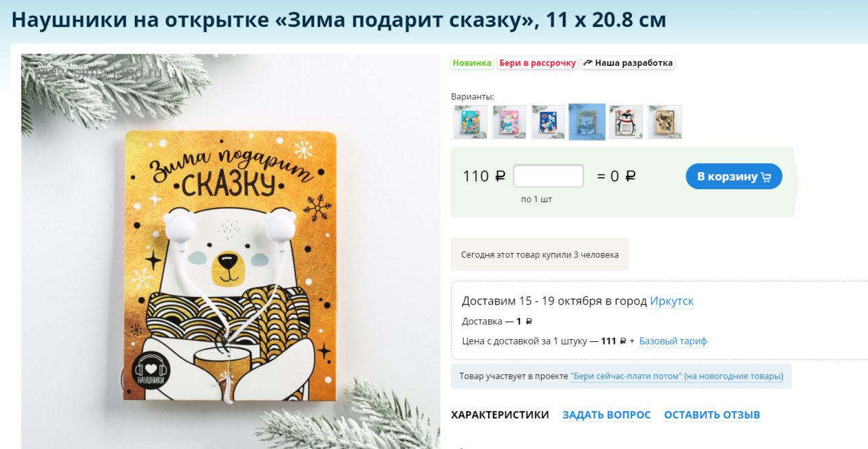This screenshot has width=868, height=449.
Task: Choose the dark blue variant thumbnail
Action: tap(548, 122)
